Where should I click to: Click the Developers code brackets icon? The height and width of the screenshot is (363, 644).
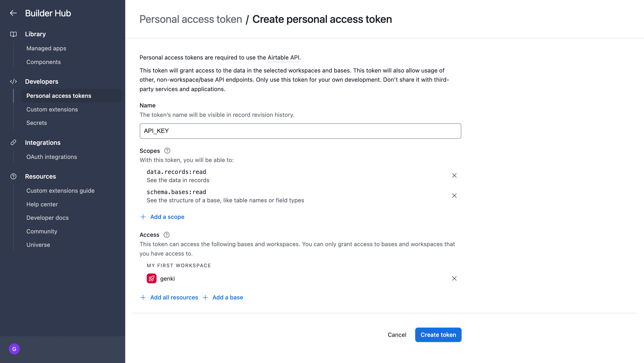[x=13, y=81]
